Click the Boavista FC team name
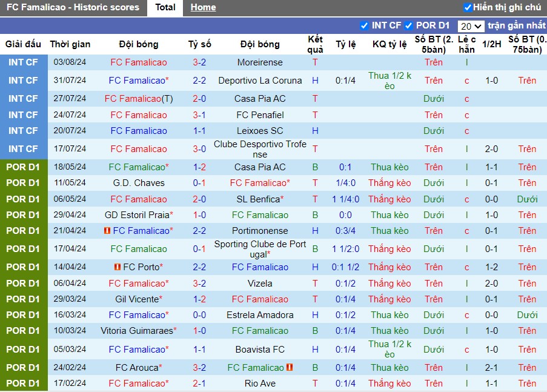547x392 pixels. 260,350
